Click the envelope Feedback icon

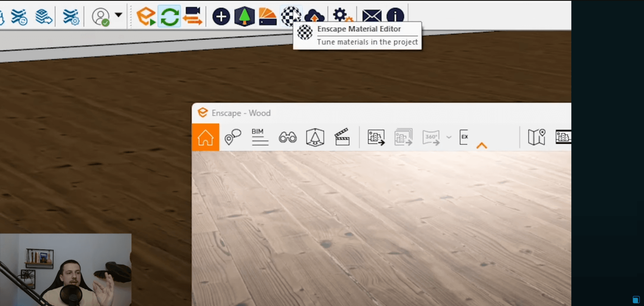[x=372, y=16]
